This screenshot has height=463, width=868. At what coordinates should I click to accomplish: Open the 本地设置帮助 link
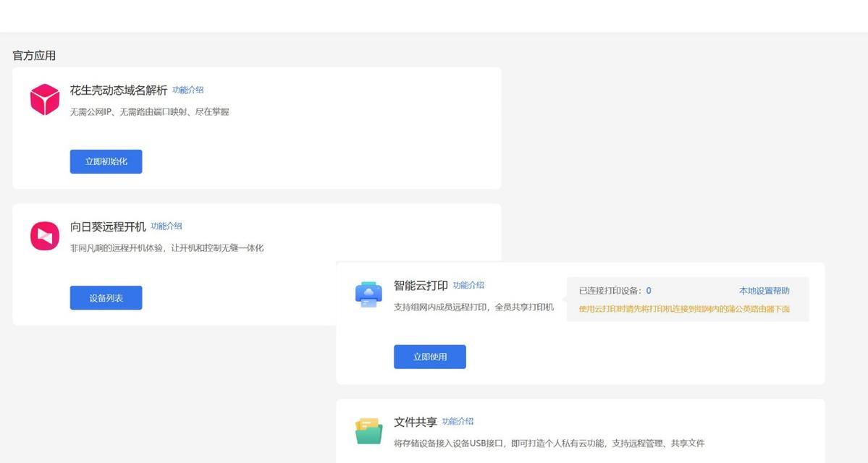click(764, 290)
